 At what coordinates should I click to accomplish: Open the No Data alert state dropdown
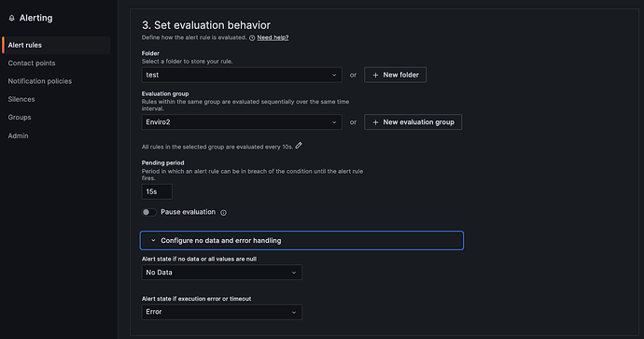[x=222, y=273]
